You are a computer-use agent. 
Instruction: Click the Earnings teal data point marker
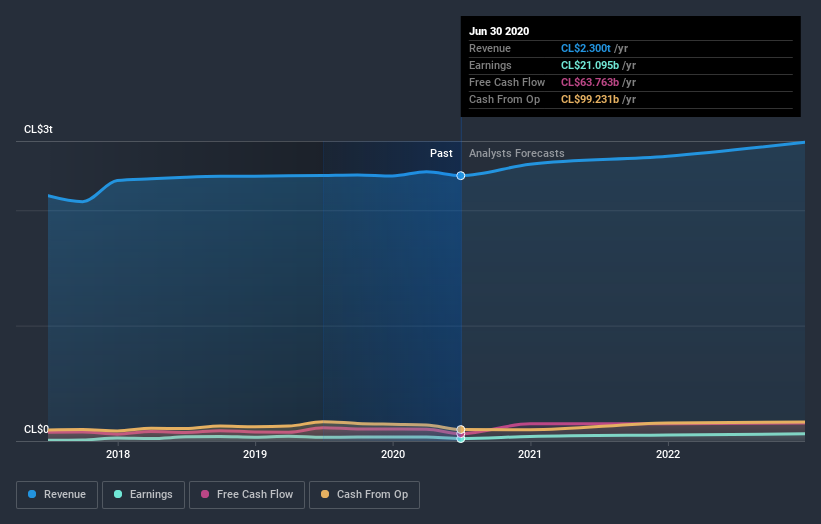pyautogui.click(x=461, y=439)
